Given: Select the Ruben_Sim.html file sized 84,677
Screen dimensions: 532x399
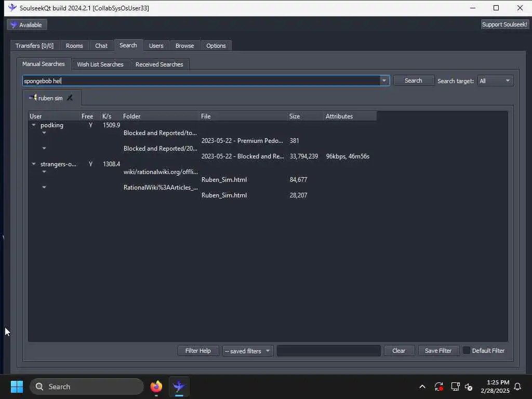Looking at the screenshot, I should click(x=224, y=179).
